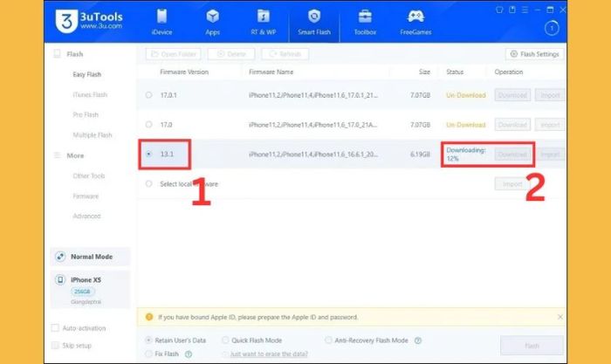Choose Retain User's Data option
611x364 pixels.
(x=148, y=340)
